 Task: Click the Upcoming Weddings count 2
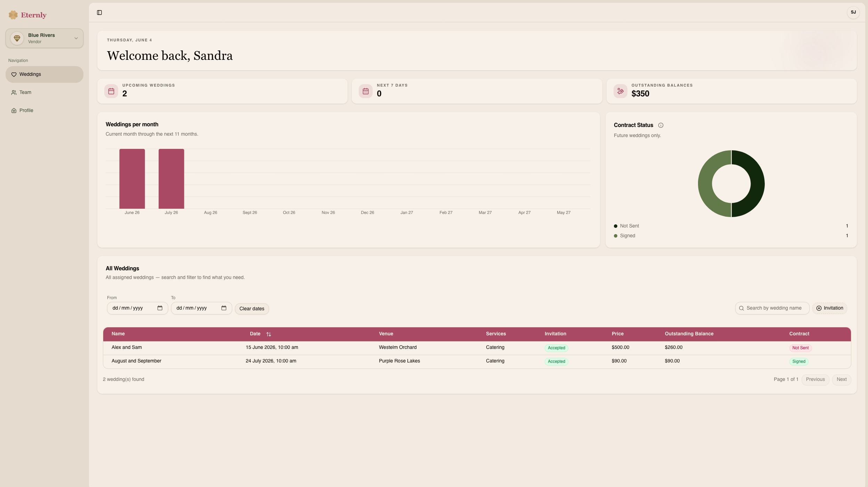click(124, 94)
